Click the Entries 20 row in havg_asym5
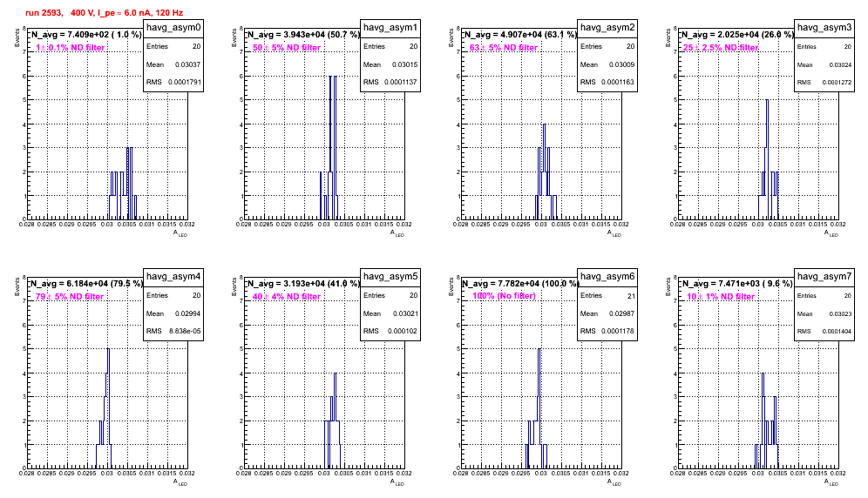 [x=390, y=295]
